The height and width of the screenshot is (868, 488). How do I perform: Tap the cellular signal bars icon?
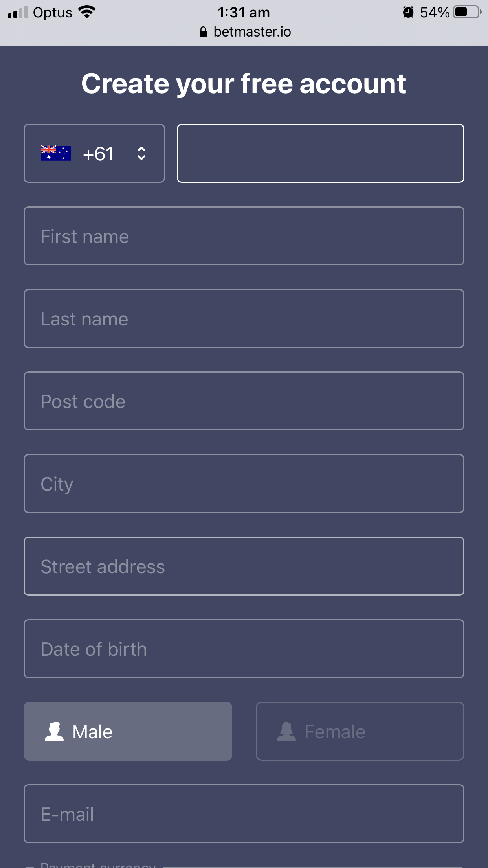click(x=18, y=12)
